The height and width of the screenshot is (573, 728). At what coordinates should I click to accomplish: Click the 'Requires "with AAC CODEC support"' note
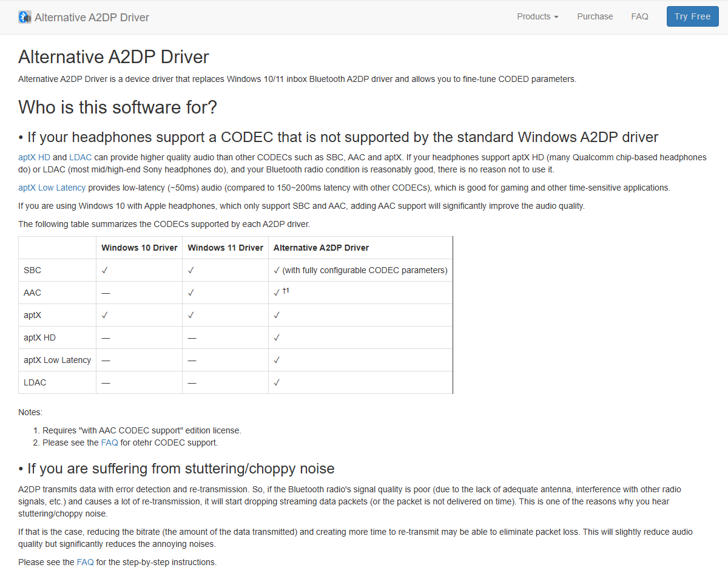[x=142, y=430]
